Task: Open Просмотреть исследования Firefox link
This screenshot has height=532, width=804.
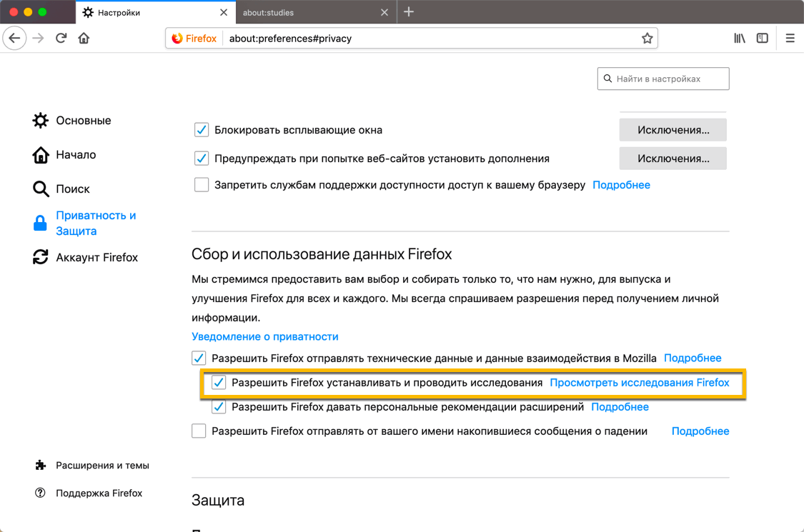Action: [x=641, y=383]
